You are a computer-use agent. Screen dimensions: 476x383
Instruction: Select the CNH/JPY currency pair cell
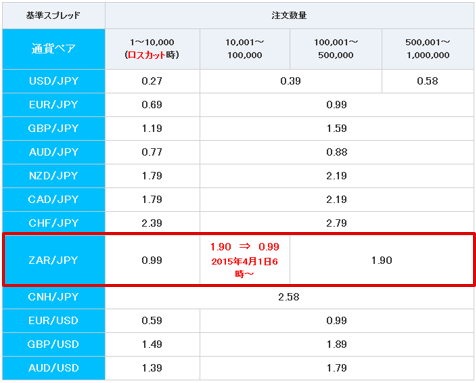(54, 297)
